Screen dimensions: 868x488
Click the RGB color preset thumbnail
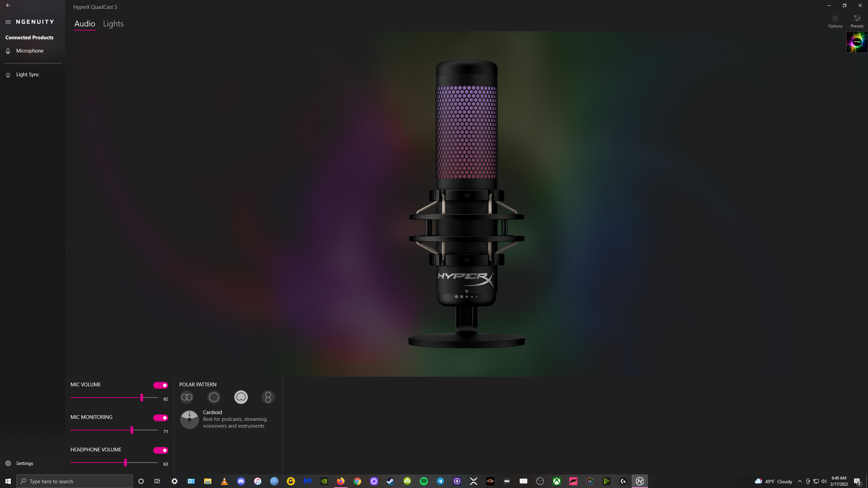point(857,42)
